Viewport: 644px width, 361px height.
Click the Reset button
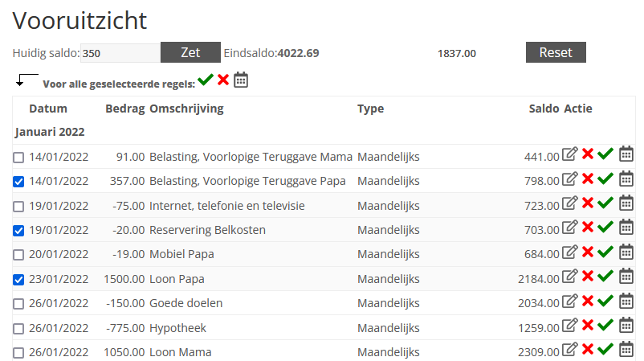pos(556,52)
